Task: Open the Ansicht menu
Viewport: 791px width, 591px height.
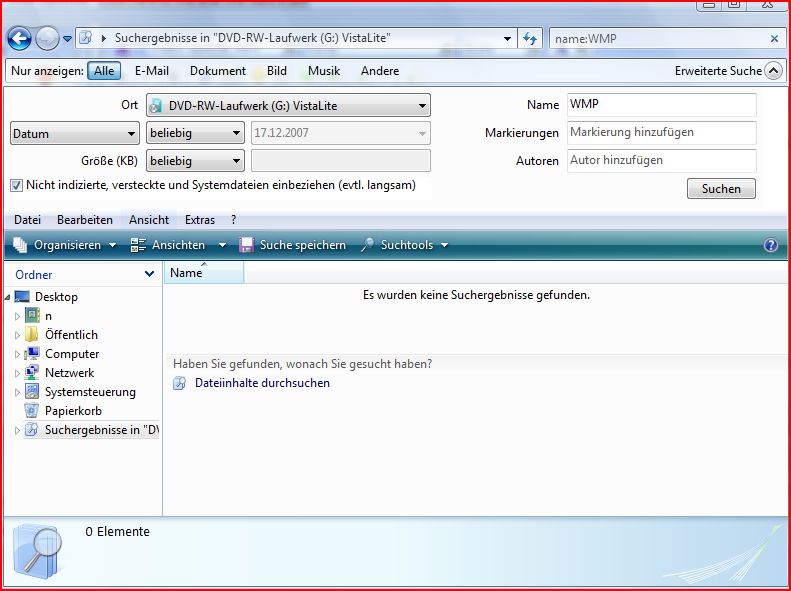Action: pyautogui.click(x=149, y=220)
